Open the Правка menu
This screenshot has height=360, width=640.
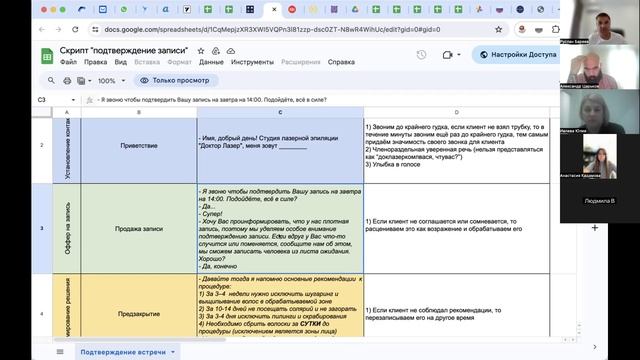[x=96, y=62]
